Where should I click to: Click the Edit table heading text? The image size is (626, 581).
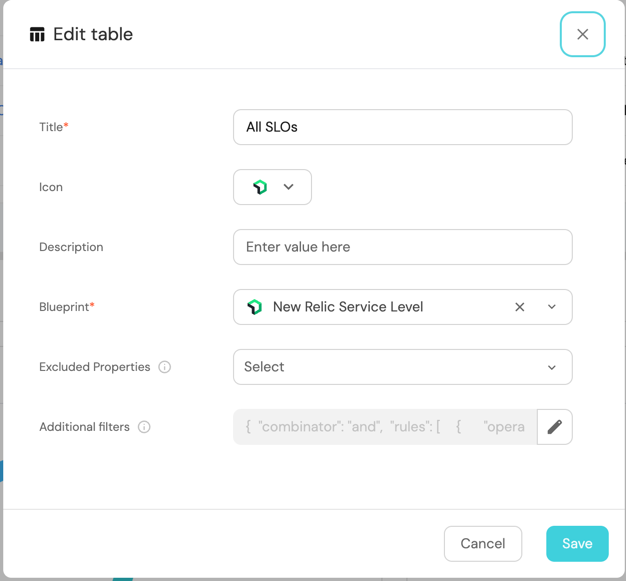point(93,35)
